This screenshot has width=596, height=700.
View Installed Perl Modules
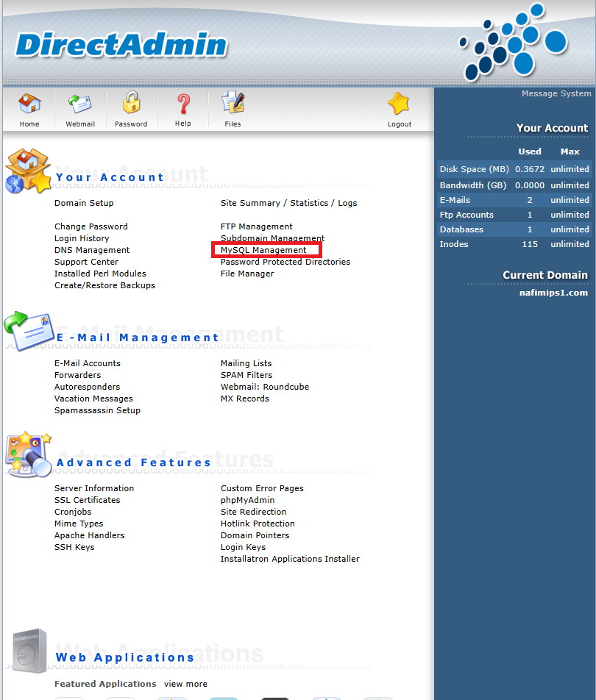[x=100, y=274]
